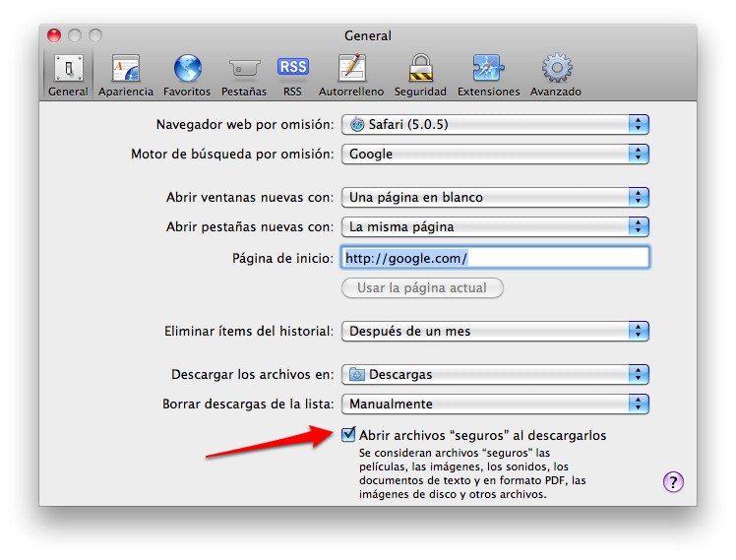Viewport: 736px width, 560px height.
Task: Open the Apariencia preferences icon
Action: [x=125, y=69]
